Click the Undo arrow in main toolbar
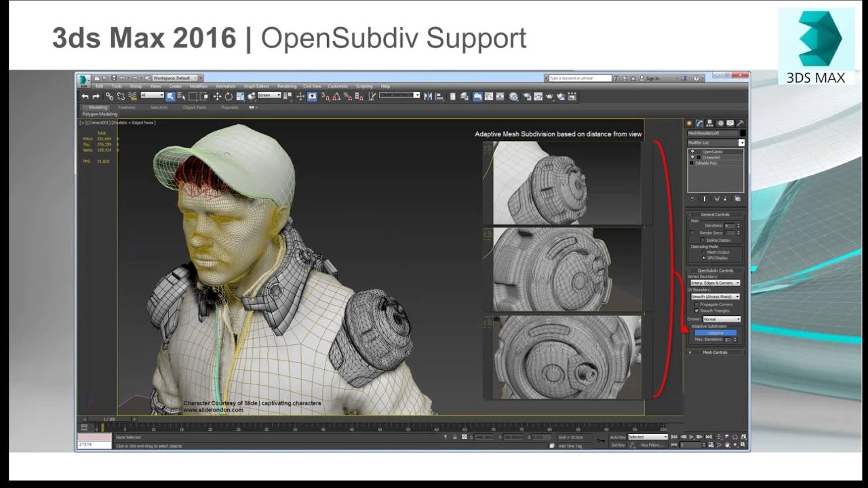Image resolution: width=868 pixels, height=488 pixels. (85, 96)
